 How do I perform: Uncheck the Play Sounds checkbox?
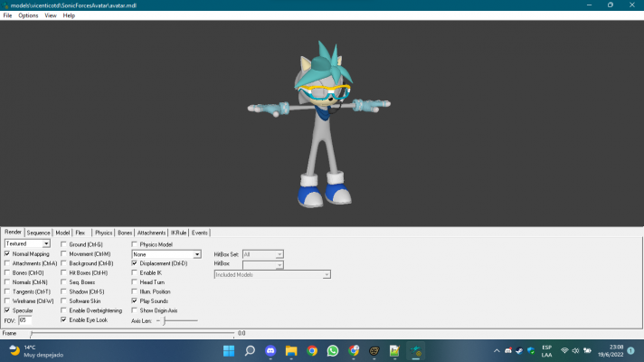(x=135, y=300)
